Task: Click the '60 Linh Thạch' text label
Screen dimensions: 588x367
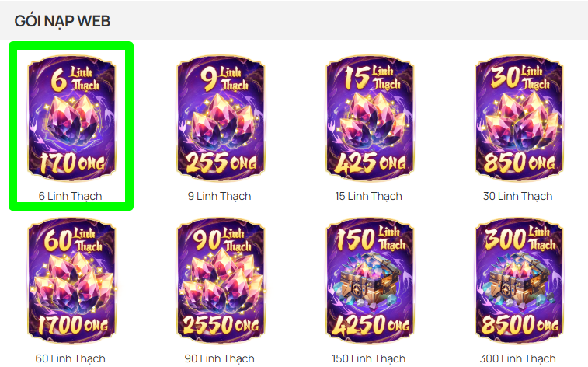Action: [70, 358]
